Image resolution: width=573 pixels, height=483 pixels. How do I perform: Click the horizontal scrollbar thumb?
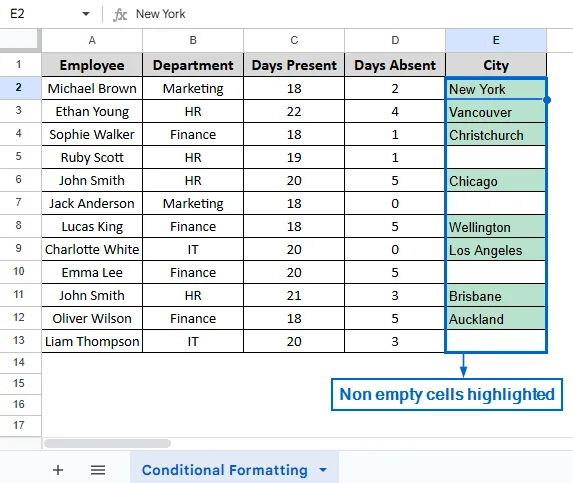pyautogui.click(x=107, y=444)
